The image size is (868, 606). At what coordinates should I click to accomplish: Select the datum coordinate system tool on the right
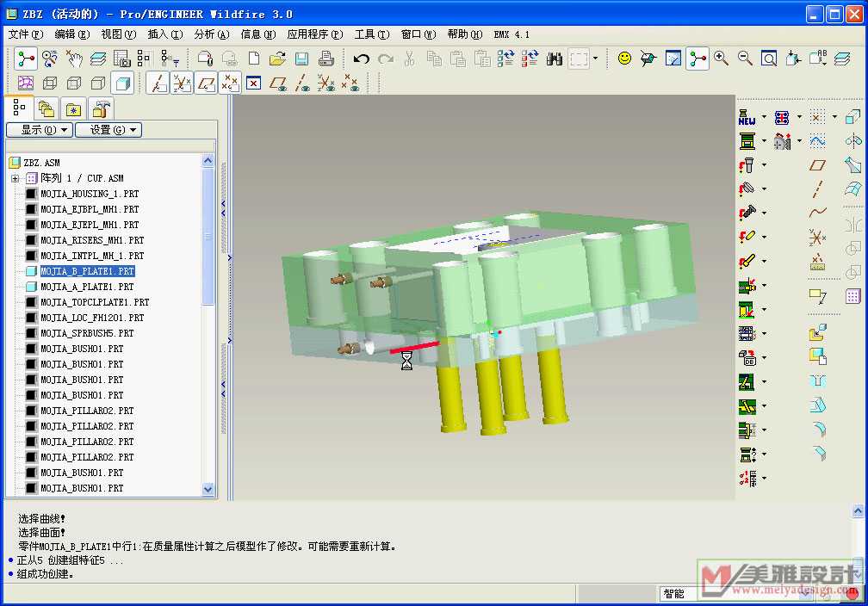[817, 237]
